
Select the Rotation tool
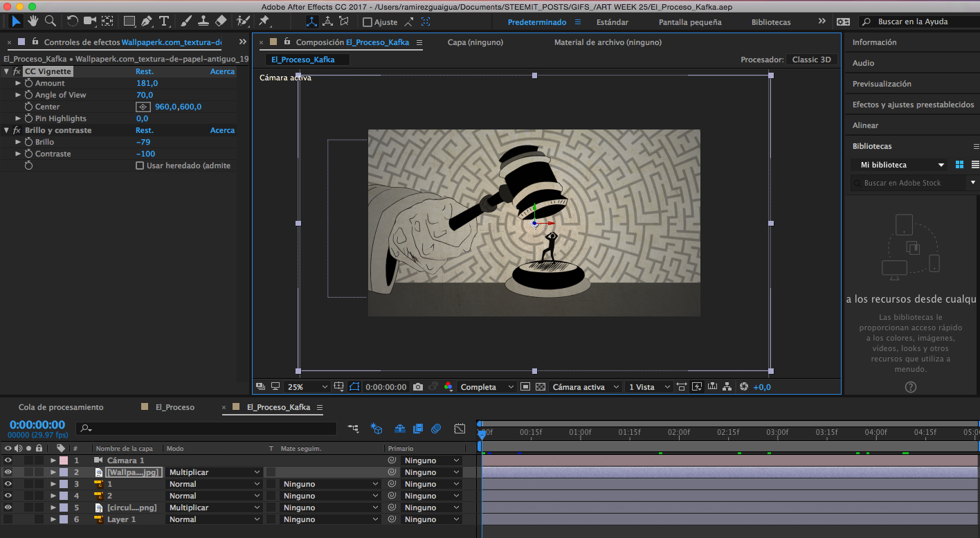coord(72,21)
